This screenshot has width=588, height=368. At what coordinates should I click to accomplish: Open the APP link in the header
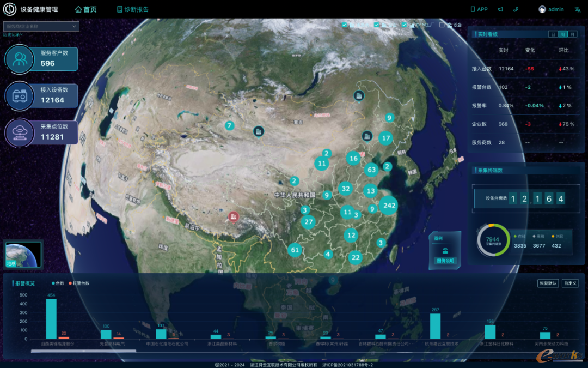[x=479, y=9]
